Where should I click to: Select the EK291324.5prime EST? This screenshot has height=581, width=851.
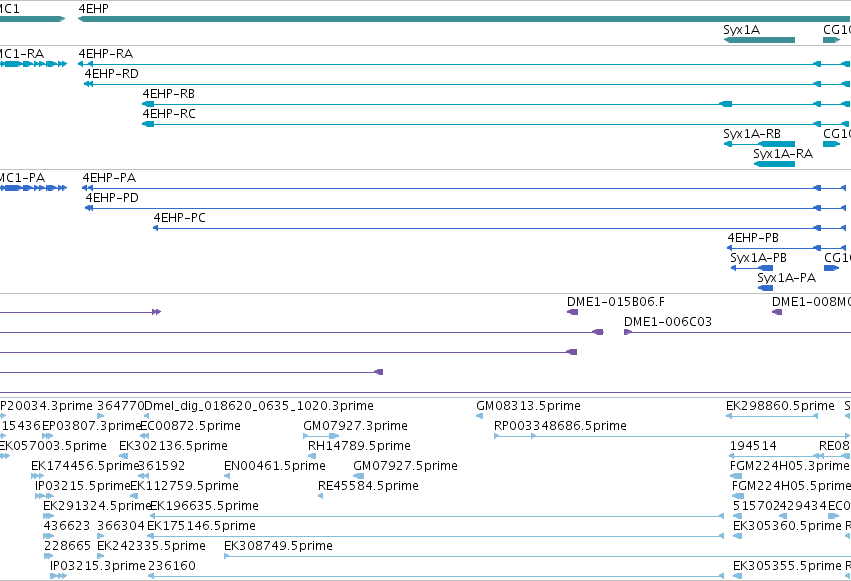[48, 516]
